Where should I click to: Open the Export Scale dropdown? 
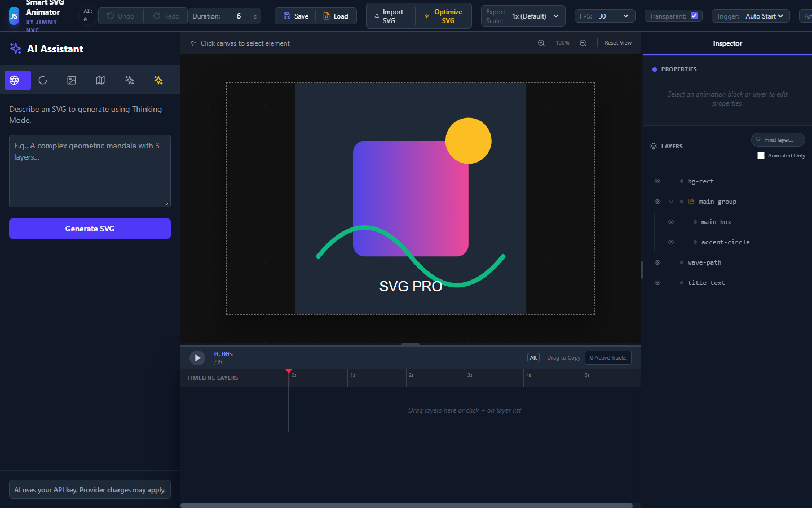(x=535, y=16)
